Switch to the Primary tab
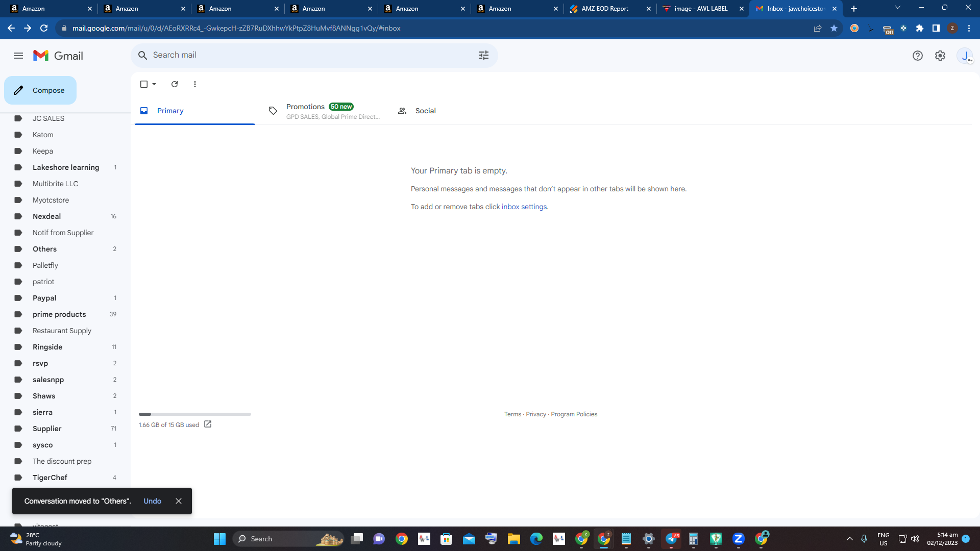Screen dimensions: 980x551 coord(194,111)
